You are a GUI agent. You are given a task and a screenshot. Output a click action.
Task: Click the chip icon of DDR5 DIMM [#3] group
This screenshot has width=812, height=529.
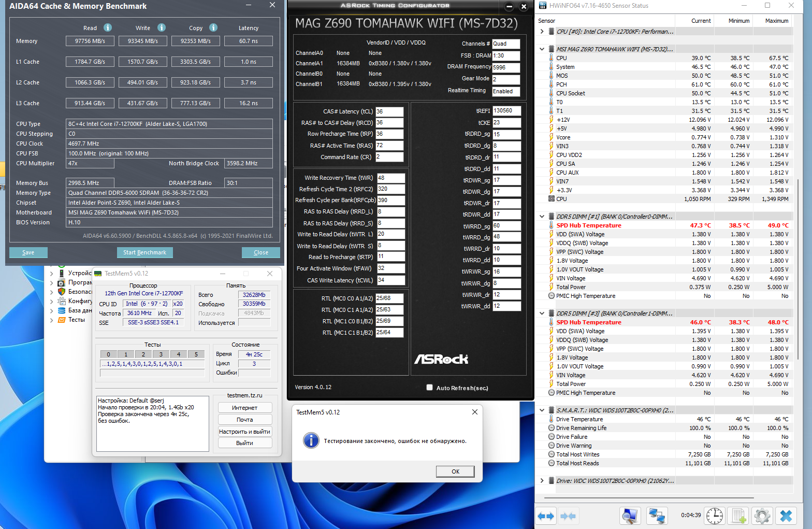tap(552, 313)
